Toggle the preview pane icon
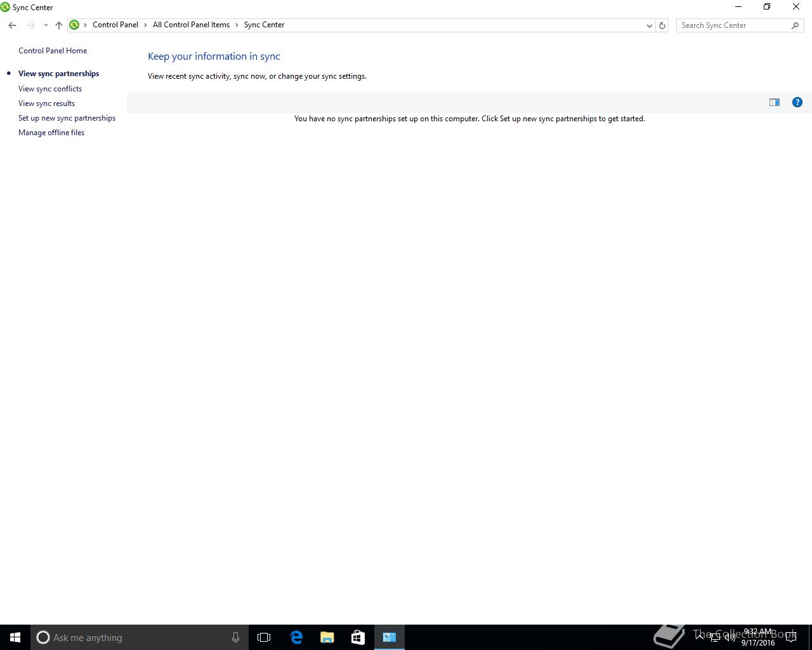 tap(775, 102)
